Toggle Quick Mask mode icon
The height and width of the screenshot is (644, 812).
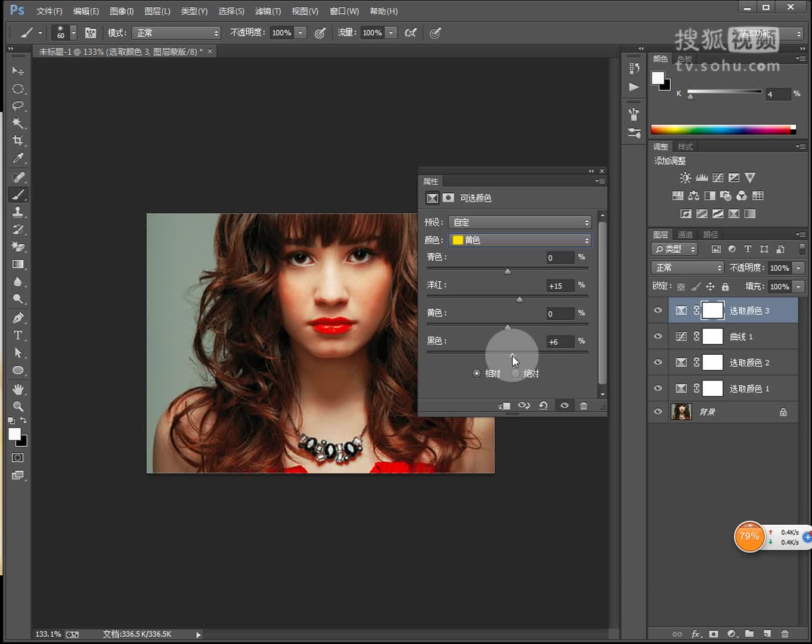pyautogui.click(x=18, y=458)
